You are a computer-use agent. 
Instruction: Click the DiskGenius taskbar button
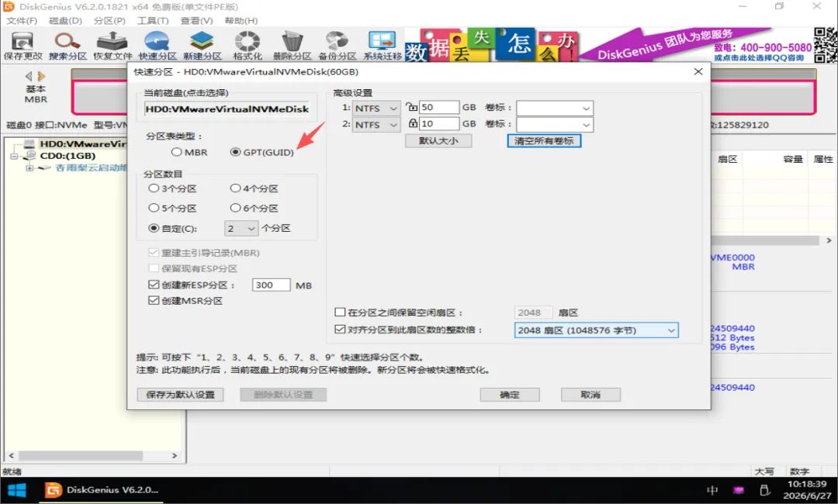click(x=102, y=490)
